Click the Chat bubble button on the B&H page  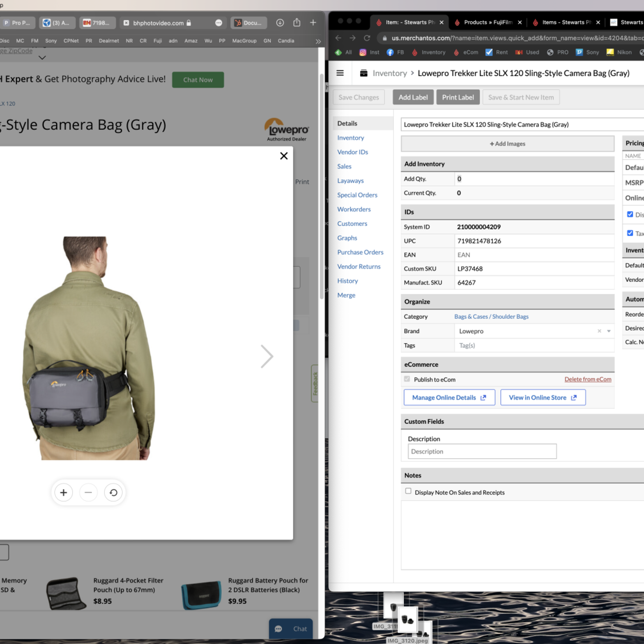point(291,628)
